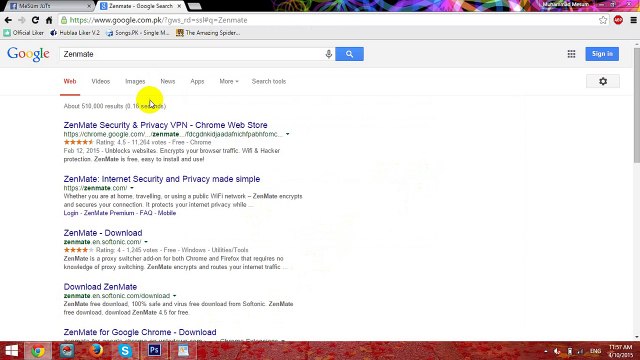The width and height of the screenshot is (640, 360).
Task: Expand options arrow for Chrome Web Store result
Action: [x=288, y=134]
